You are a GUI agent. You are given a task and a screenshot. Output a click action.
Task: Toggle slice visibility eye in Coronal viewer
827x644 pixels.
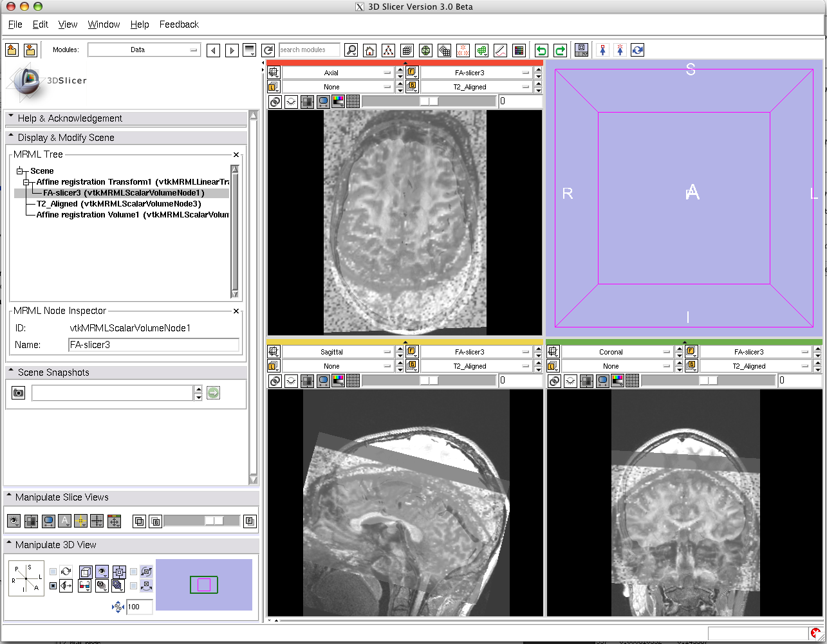[570, 380]
